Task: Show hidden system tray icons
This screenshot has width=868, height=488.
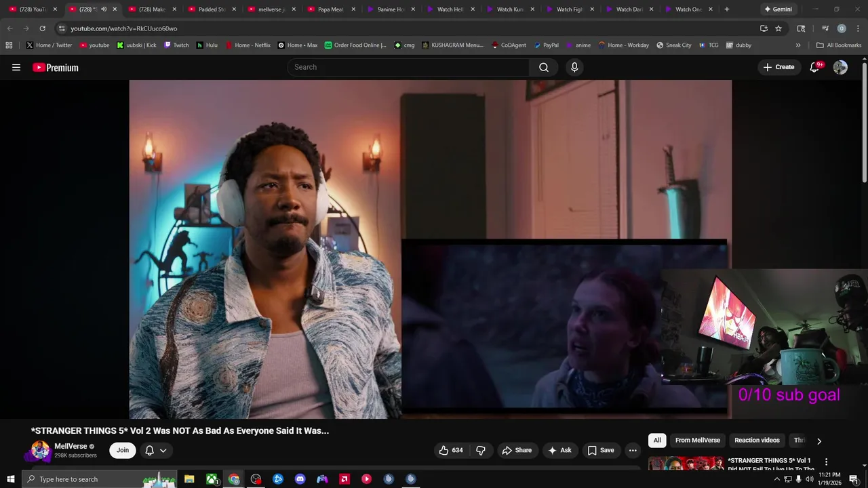Action: coord(777,479)
